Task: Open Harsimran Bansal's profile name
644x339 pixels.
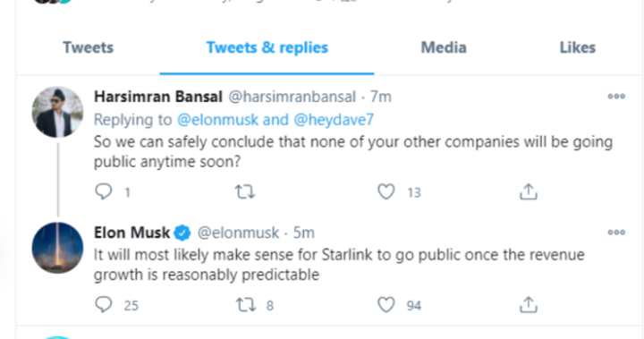Action: [158, 97]
